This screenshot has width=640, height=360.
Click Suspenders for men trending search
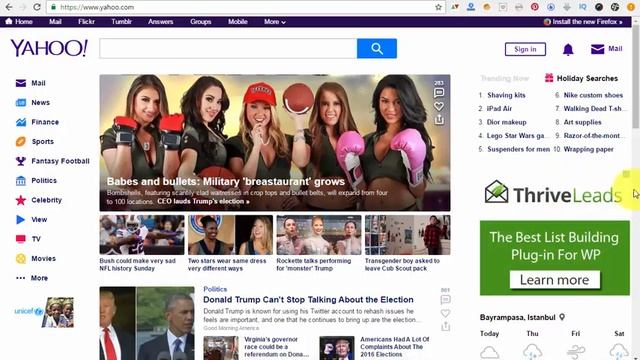click(518, 149)
